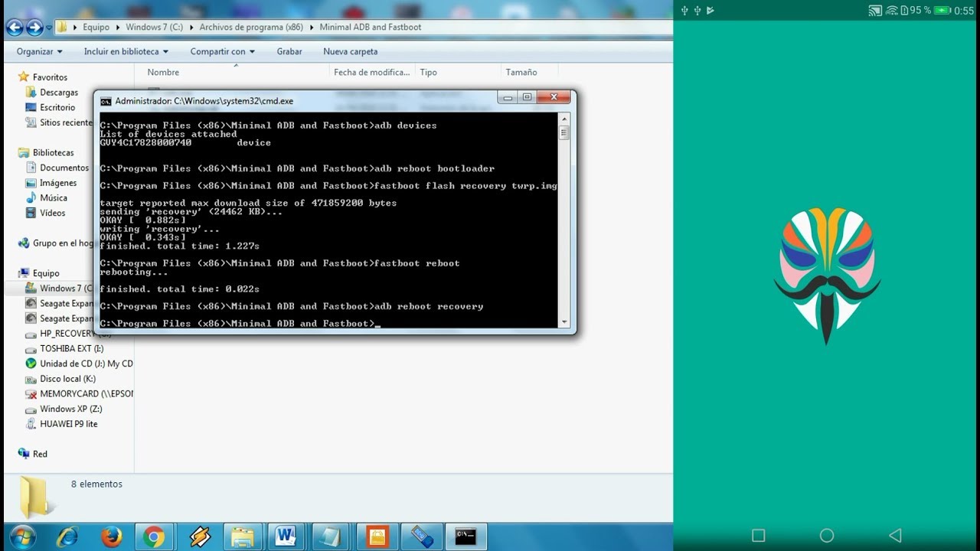Open Incluir en biblioteca dropdown
The height and width of the screenshot is (551, 980).
point(126,51)
